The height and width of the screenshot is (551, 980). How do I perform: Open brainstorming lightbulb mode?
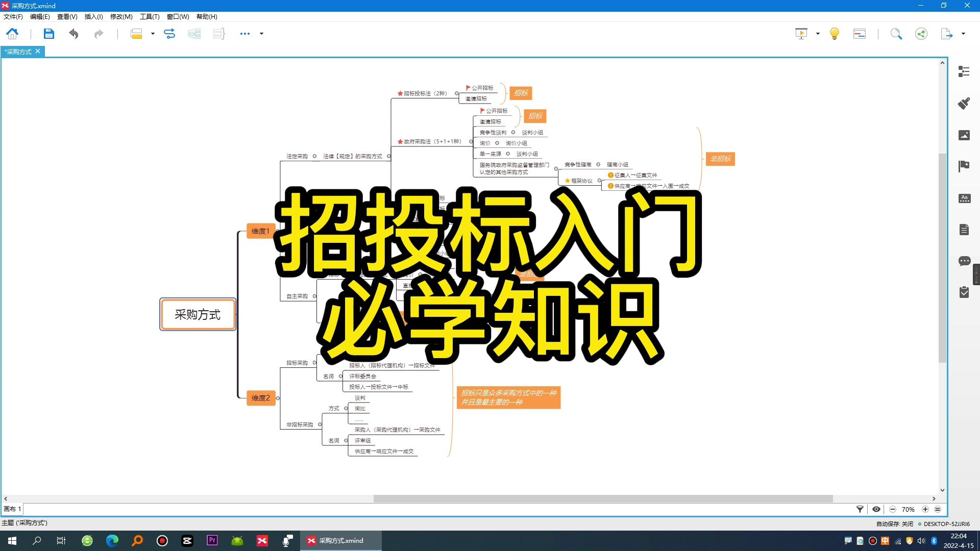tap(835, 34)
